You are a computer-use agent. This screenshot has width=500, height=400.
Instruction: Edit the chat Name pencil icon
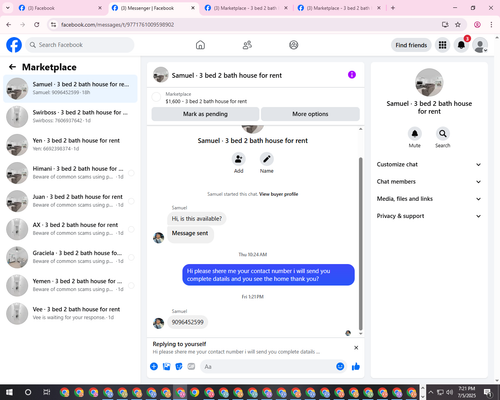(267, 159)
